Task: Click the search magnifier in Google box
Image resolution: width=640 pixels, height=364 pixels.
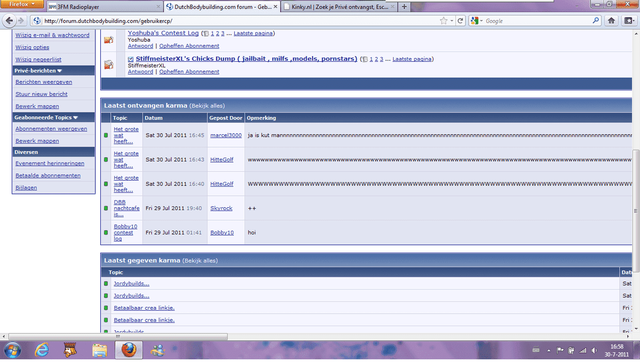Action: pos(596,21)
